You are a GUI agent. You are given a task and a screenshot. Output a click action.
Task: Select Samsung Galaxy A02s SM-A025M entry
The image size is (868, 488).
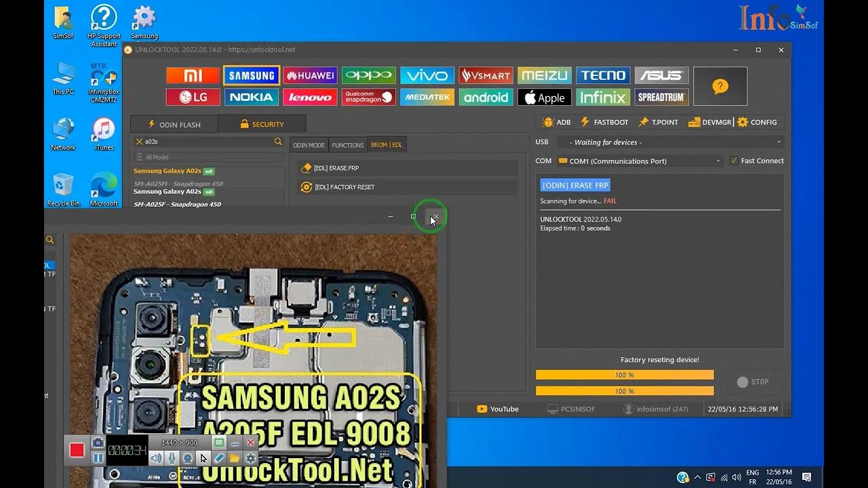tap(208, 178)
